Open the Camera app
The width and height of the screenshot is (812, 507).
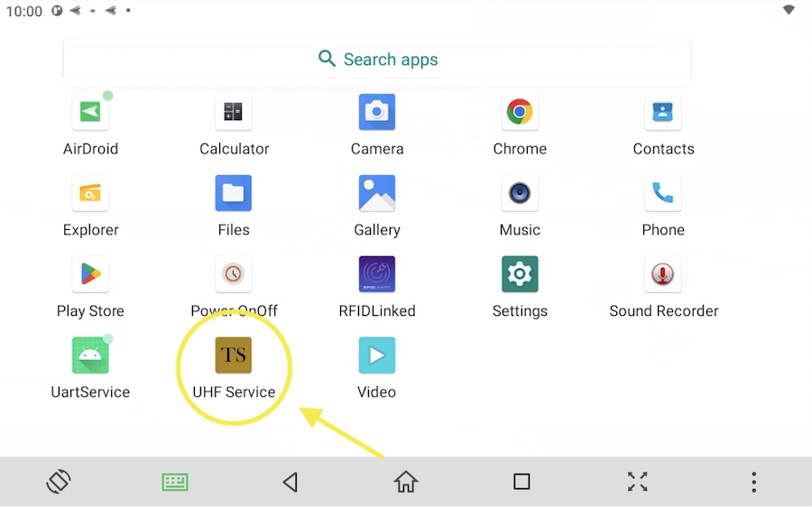(x=377, y=112)
